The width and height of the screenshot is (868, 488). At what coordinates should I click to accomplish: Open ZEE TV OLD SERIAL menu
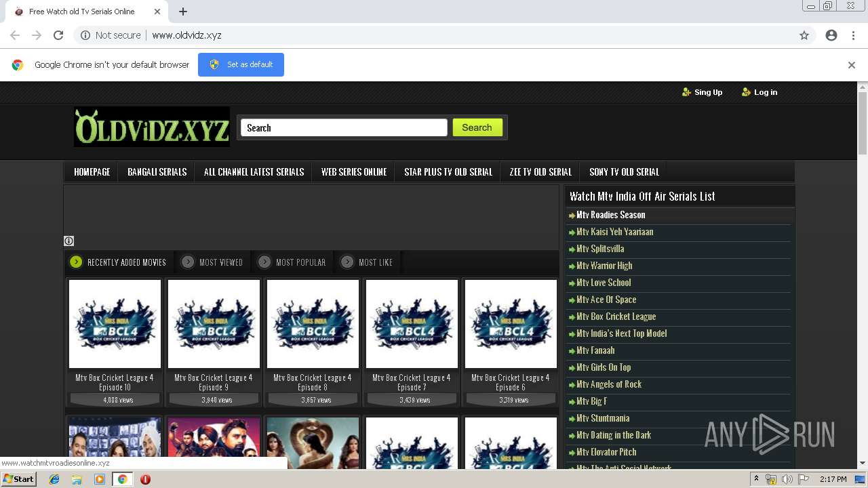click(540, 172)
